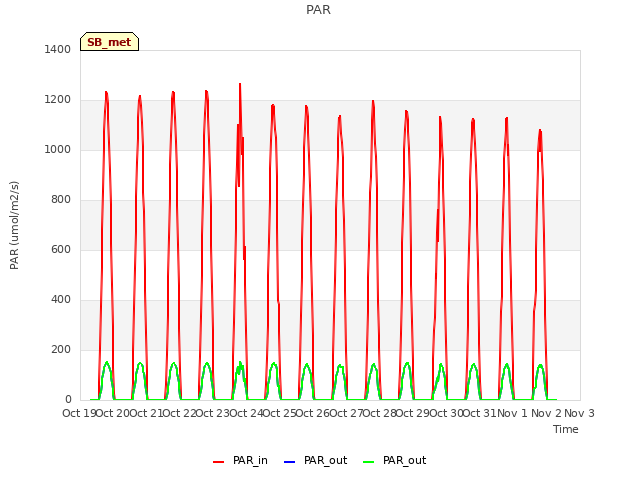The image size is (640, 480).
Task: Toggle the PAR_in legend entry
Action: [x=240, y=460]
